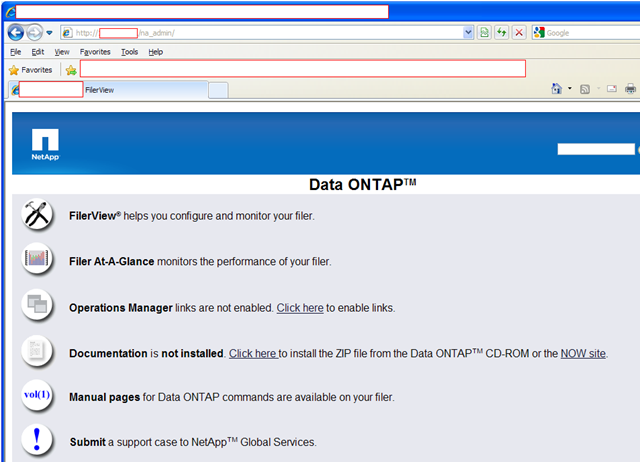This screenshot has height=462, width=640.
Task: Refresh the page with the green arrows icon
Action: pos(502,33)
